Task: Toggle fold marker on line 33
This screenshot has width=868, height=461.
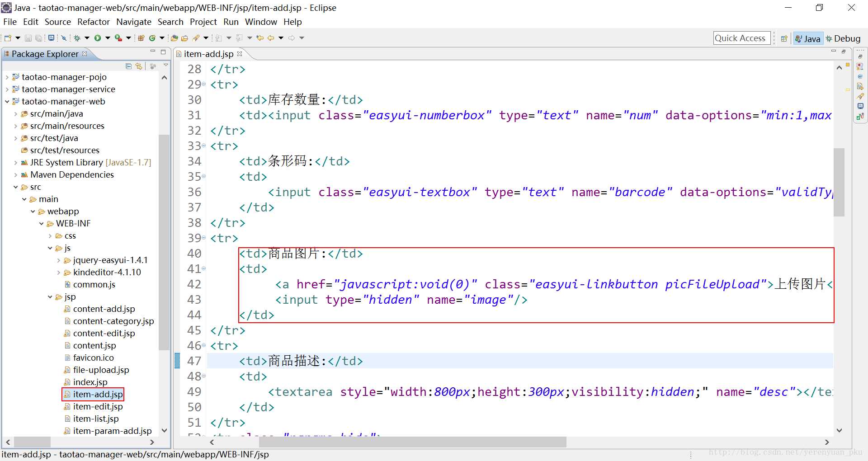Action: coord(203,146)
